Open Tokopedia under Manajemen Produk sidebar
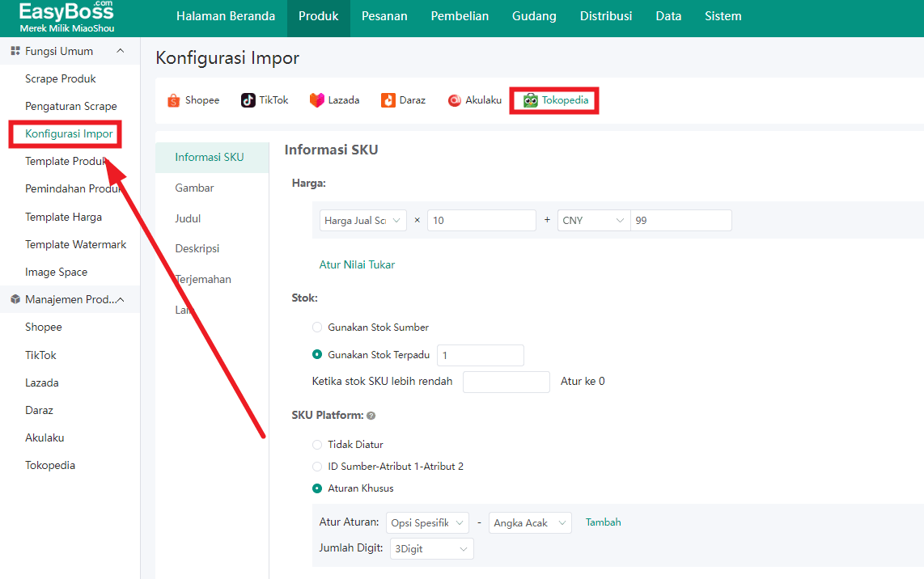 coord(50,465)
